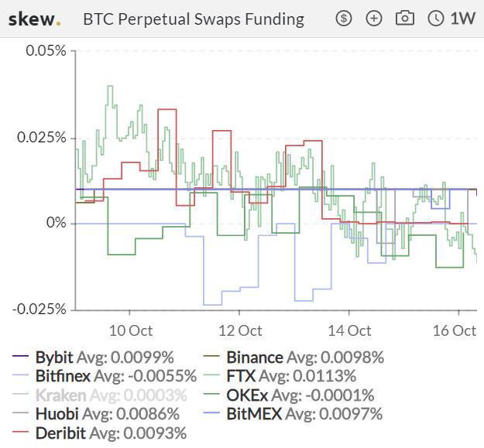
Task: Click the -0.025% y-axis label
Action: click(39, 309)
